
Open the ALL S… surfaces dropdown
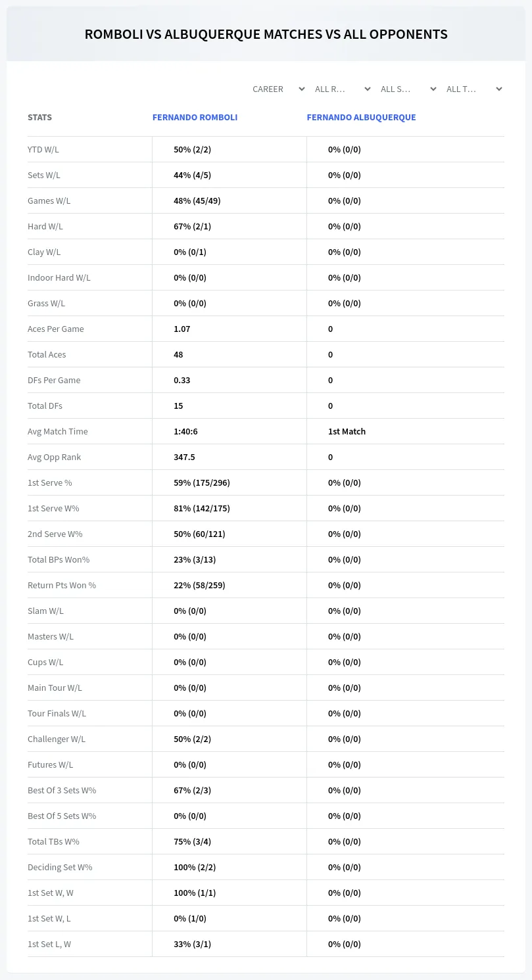point(408,89)
